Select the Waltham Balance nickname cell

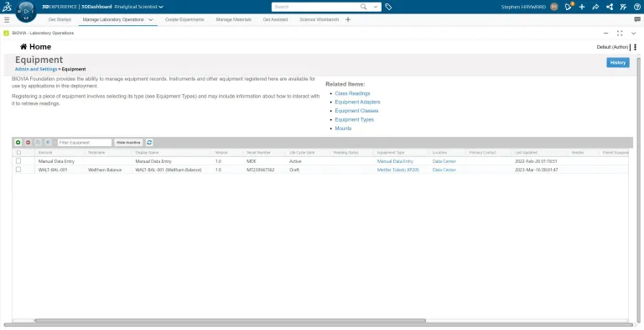pos(105,170)
